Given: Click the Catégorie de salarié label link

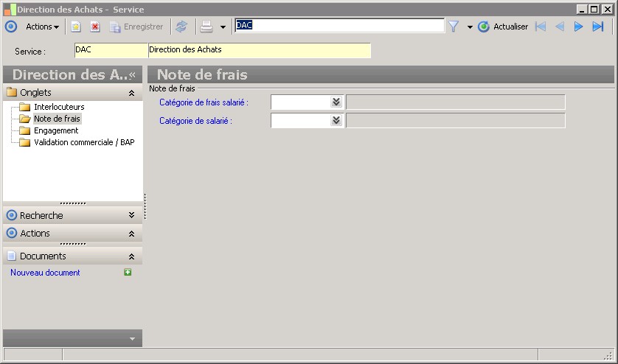Looking at the screenshot, I should coord(195,121).
